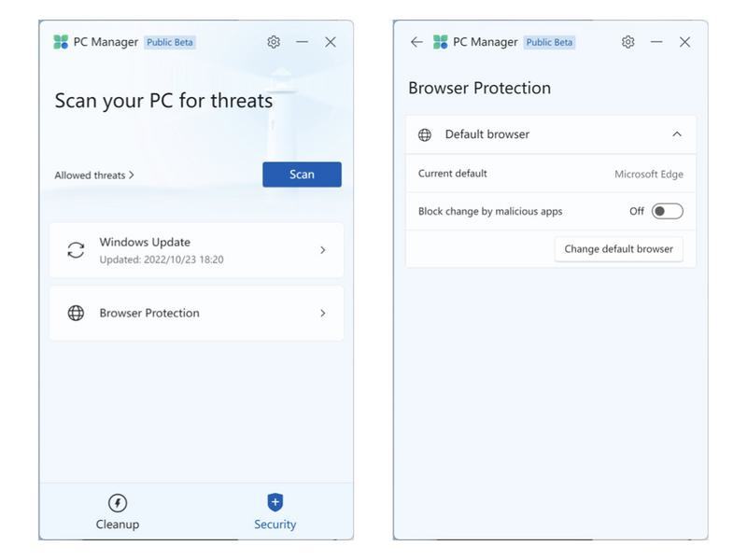Click the Updated: 2022/10/23 18:20 text

(161, 259)
